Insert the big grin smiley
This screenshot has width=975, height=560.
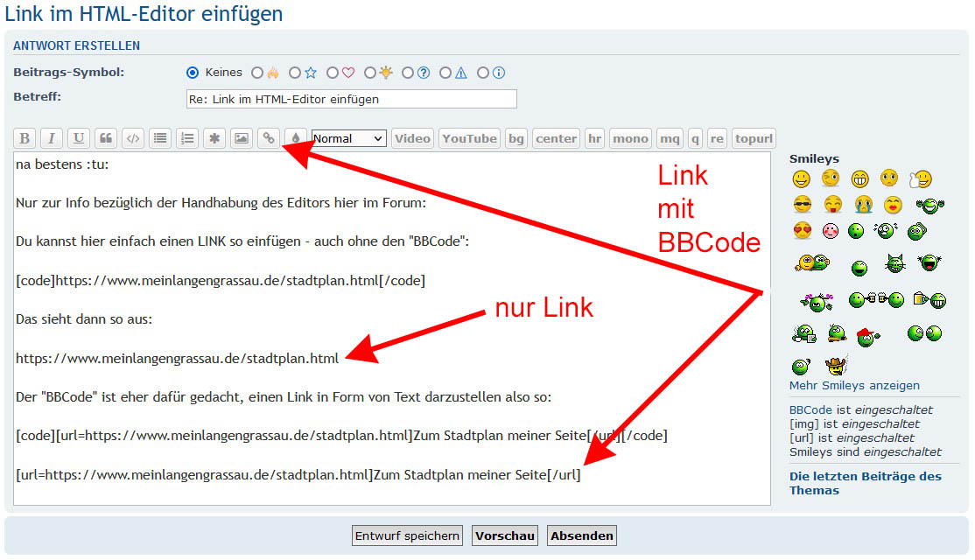860,179
